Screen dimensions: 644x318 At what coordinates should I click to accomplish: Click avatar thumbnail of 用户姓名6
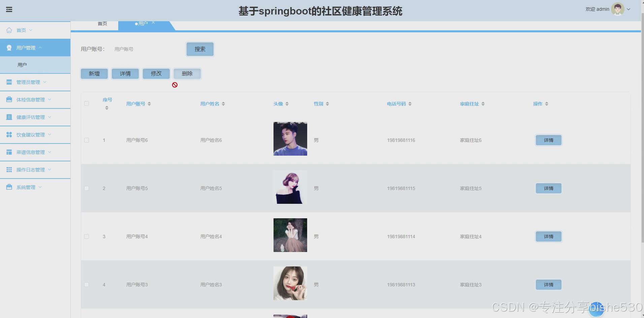coord(290,139)
